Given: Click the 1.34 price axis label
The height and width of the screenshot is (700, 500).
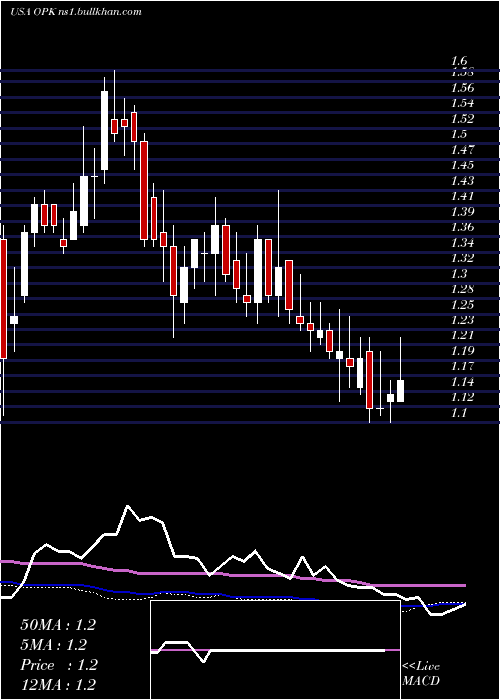Looking at the screenshot, I should (463, 243).
